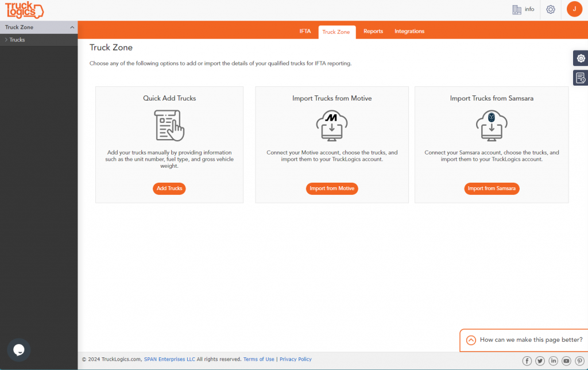The height and width of the screenshot is (370, 588).
Task: Click the info label in header
Action: [529, 9]
